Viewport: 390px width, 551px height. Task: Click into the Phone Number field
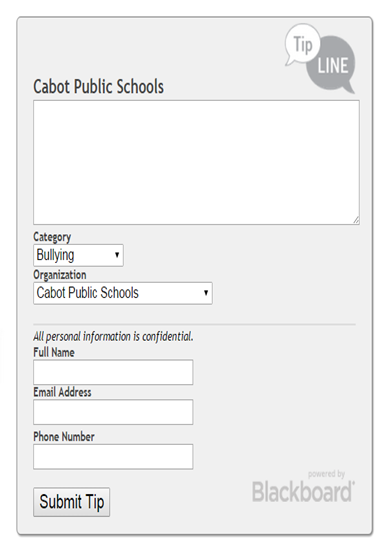coord(113,456)
